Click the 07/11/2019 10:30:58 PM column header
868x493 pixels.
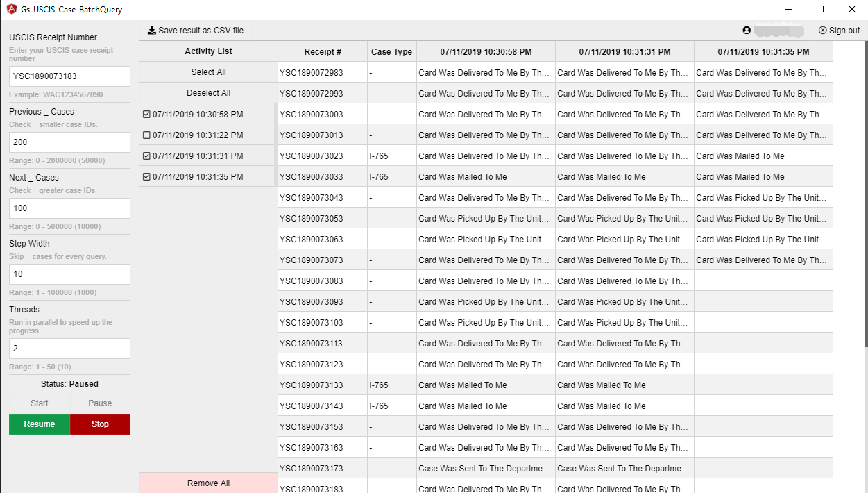486,52
